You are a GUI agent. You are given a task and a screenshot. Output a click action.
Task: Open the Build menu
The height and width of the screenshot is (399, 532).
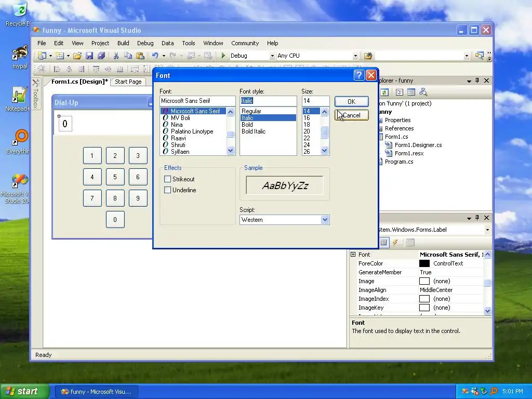[x=123, y=43]
